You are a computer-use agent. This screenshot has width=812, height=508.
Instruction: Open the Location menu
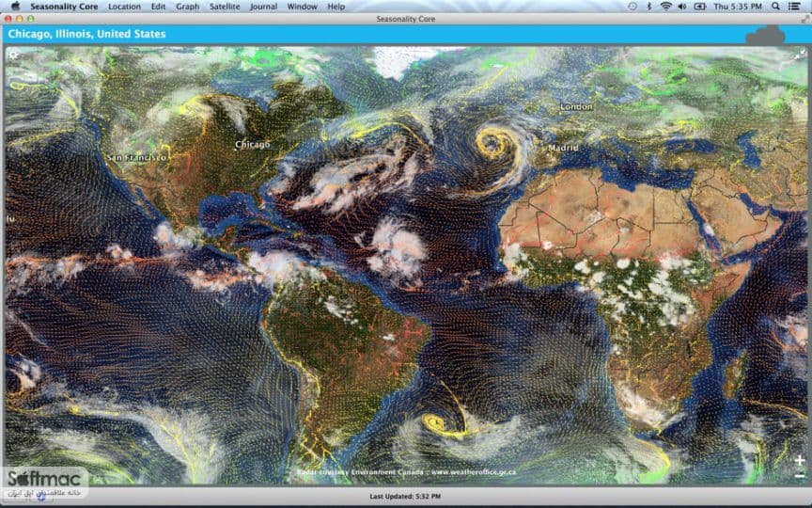[124, 7]
